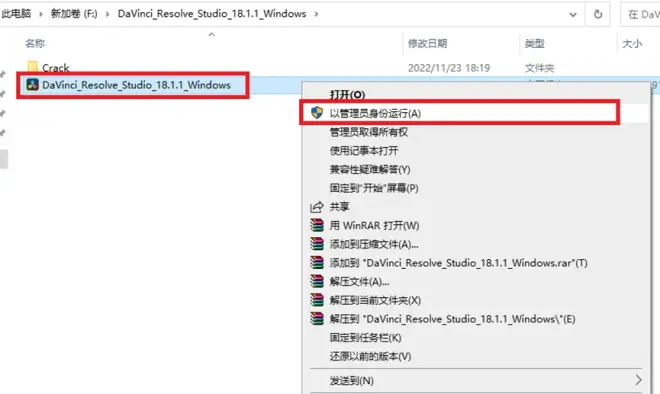Select 使用记事本打开 menu entry
Screen dimensions: 660x394
tap(364, 151)
